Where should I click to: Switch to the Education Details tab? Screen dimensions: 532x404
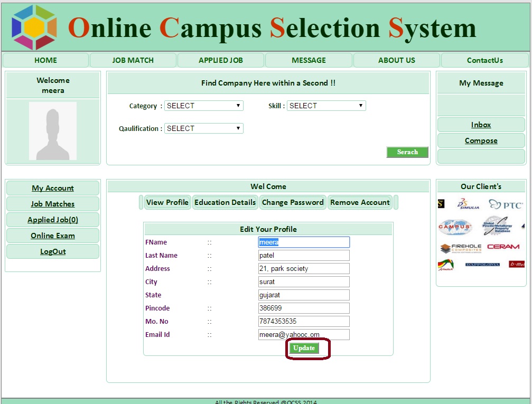click(x=225, y=202)
